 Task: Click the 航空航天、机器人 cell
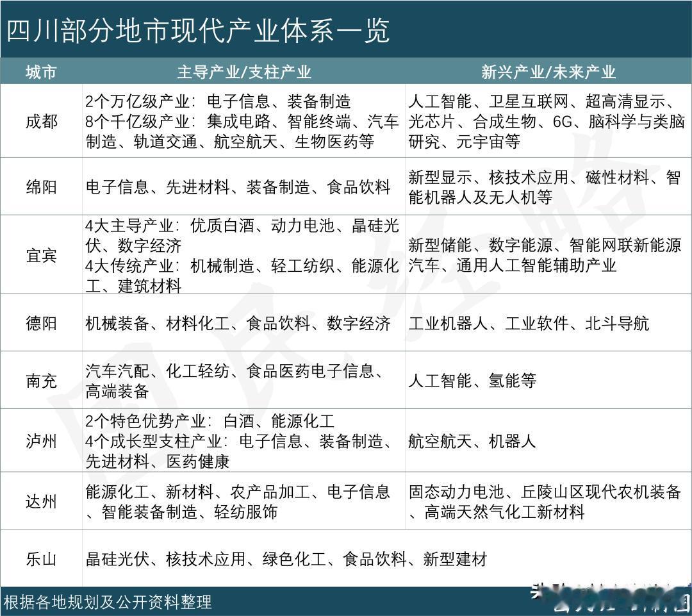[x=548, y=441]
